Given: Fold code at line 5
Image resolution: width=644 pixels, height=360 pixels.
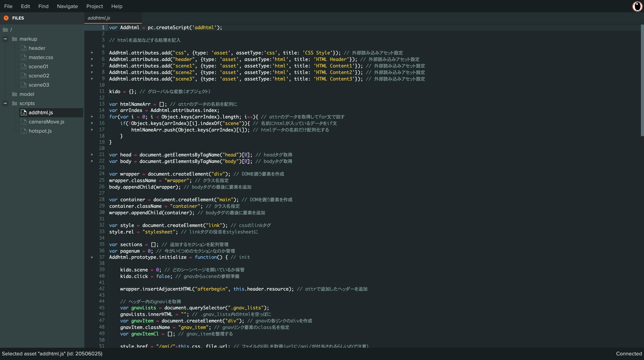Looking at the screenshot, I should [92, 53].
